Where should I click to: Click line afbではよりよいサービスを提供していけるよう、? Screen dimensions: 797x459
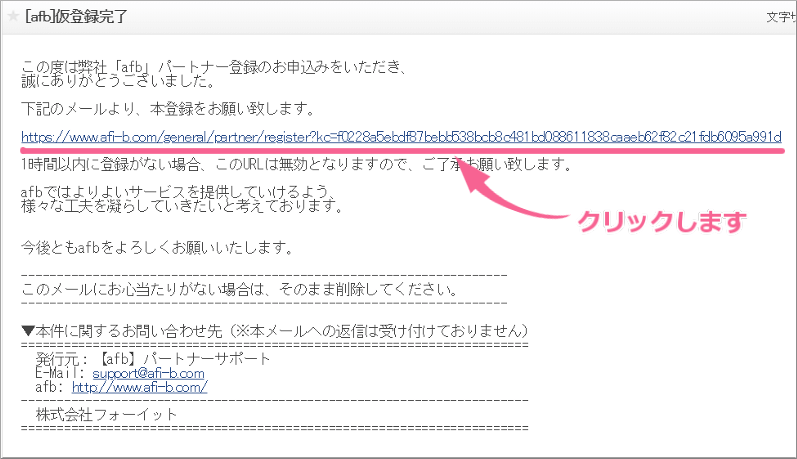178,192
